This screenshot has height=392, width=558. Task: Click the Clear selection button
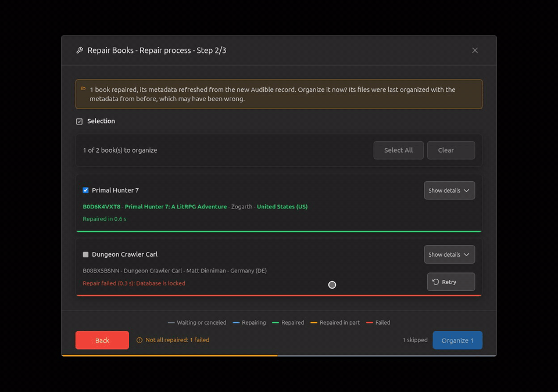click(451, 150)
